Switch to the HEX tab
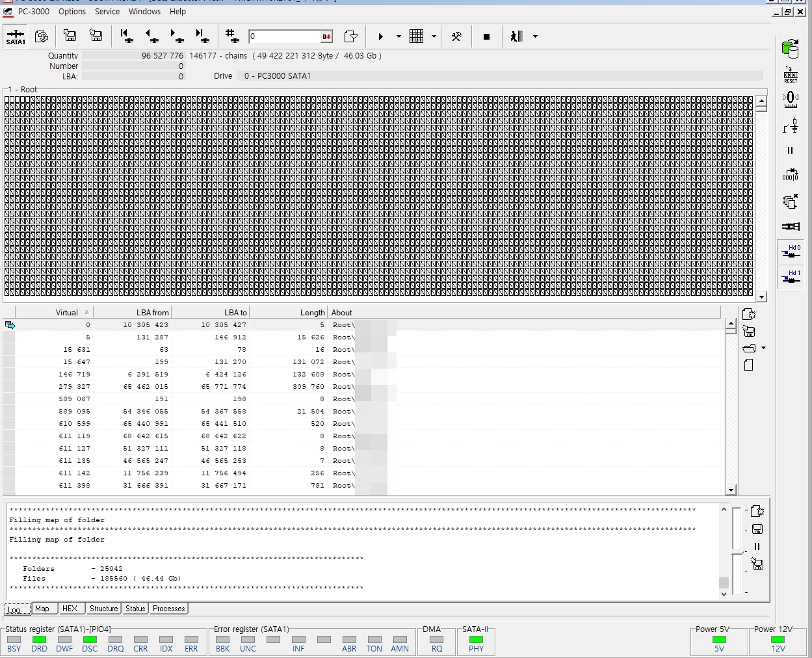 70,609
